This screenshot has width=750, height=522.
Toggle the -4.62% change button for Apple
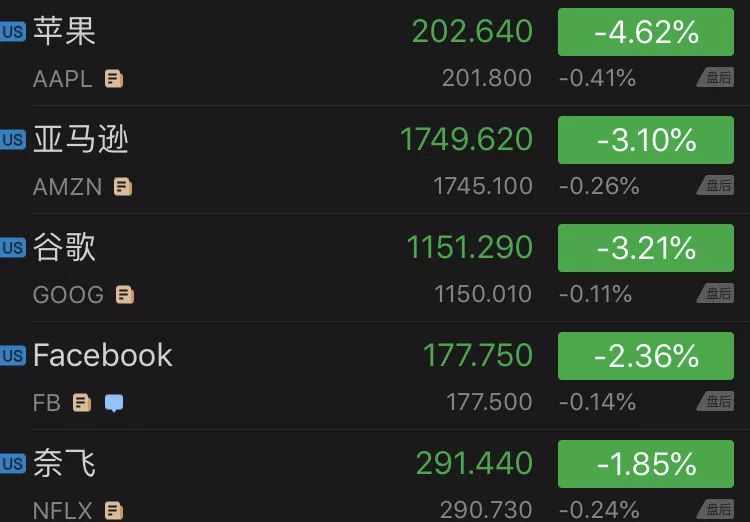646,32
